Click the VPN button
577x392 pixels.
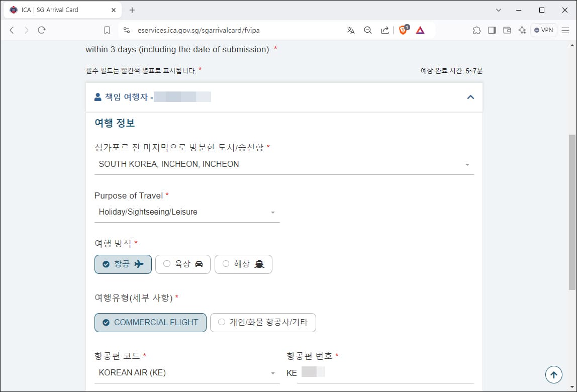pos(543,30)
